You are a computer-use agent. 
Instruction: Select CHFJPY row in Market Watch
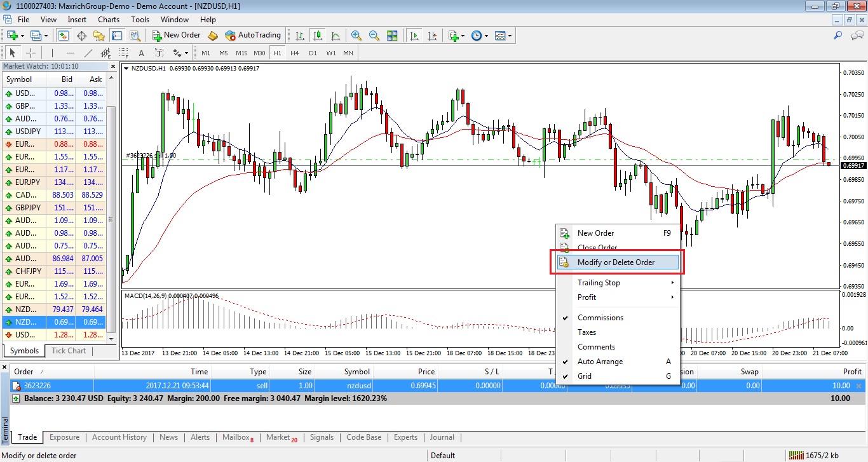tap(54, 271)
